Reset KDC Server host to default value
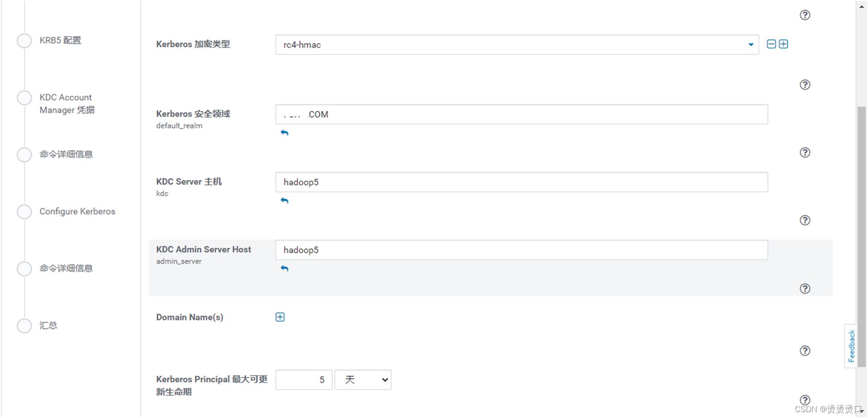 (284, 201)
